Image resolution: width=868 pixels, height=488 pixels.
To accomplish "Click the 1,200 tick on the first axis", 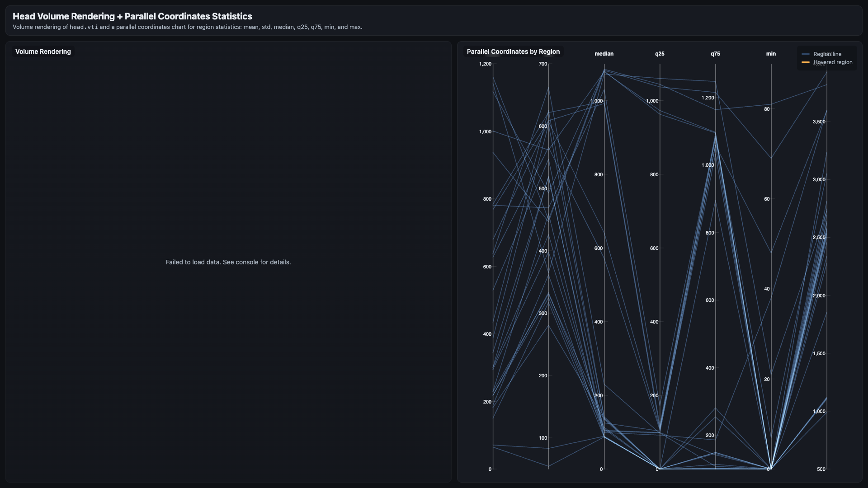I will tap(485, 64).
